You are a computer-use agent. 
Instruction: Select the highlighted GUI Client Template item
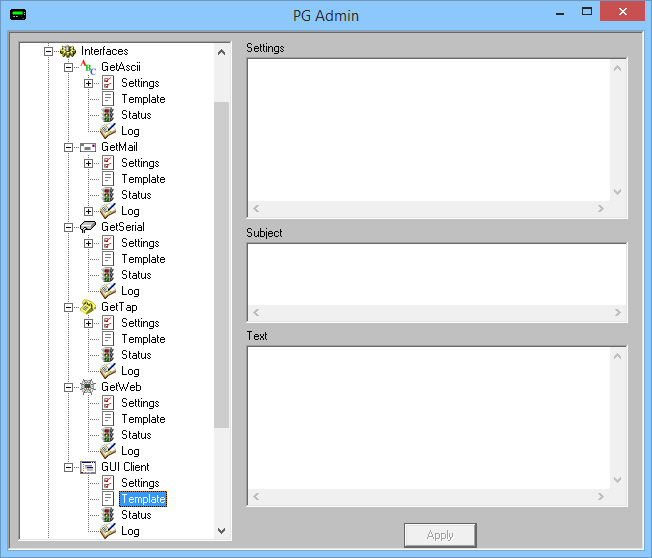[x=143, y=499]
